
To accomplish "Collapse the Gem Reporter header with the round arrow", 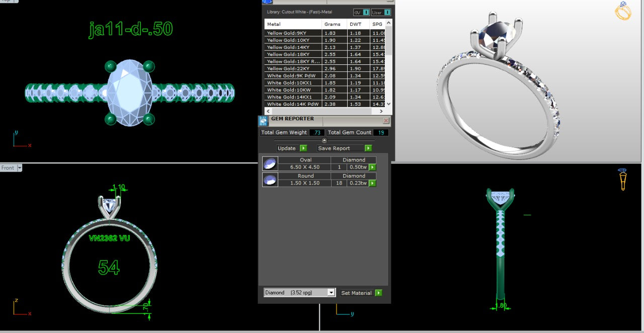I will click(x=324, y=140).
